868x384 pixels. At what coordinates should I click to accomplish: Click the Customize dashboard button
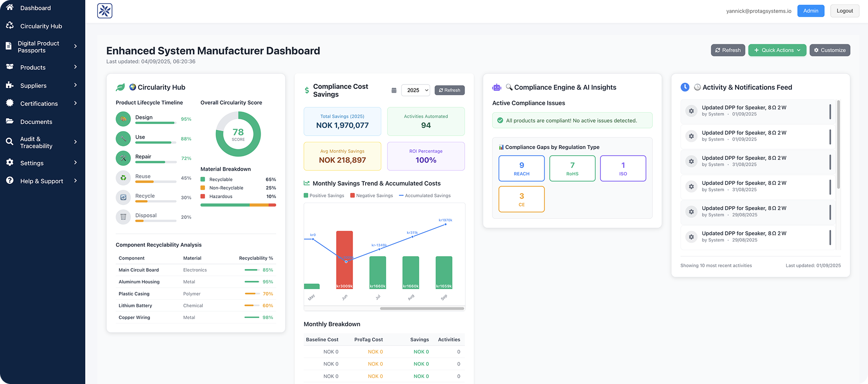coord(829,50)
